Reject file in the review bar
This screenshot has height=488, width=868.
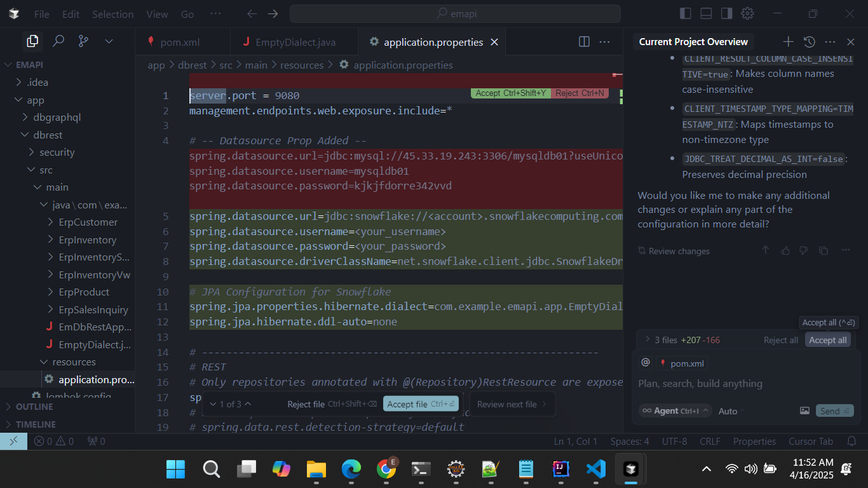tap(332, 404)
